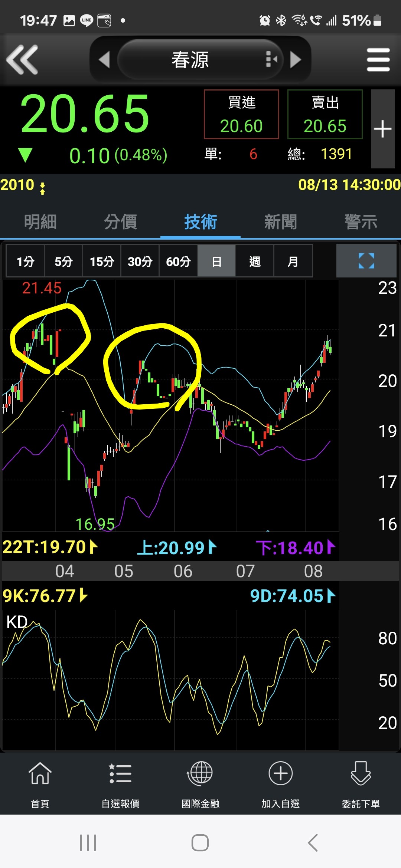Select the 日 daily chart interval
The image size is (401, 868).
tap(216, 261)
